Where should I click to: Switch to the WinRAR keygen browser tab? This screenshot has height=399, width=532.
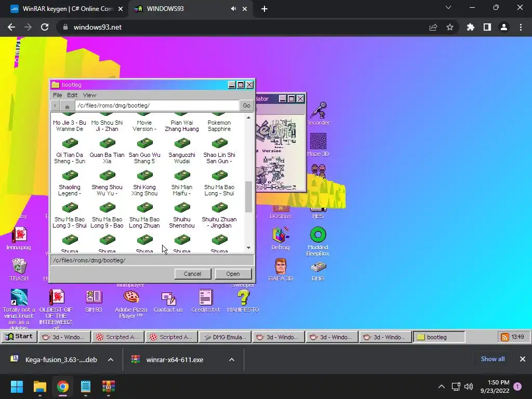click(x=67, y=9)
